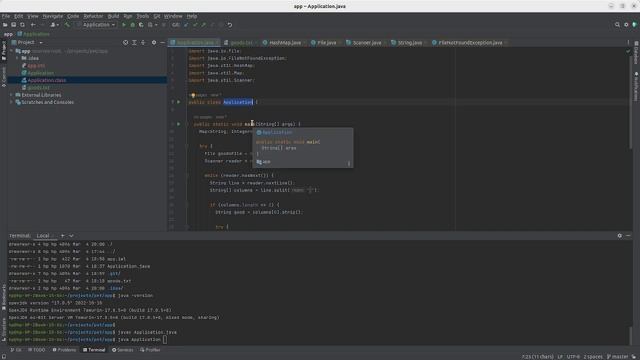
Task: Click Select Opened File target icon
Action: tap(125, 42)
